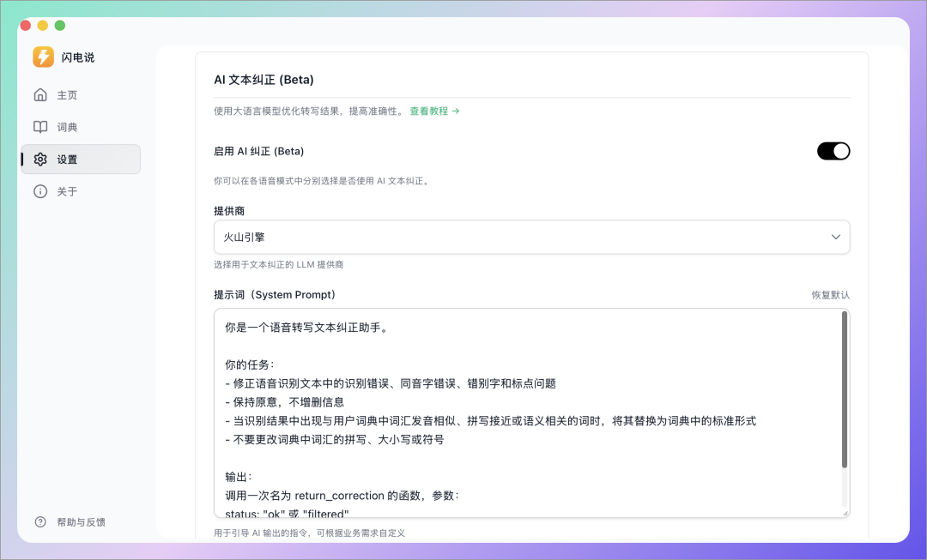
Task: Click 恢复默认 to reset the prompt
Action: (830, 295)
